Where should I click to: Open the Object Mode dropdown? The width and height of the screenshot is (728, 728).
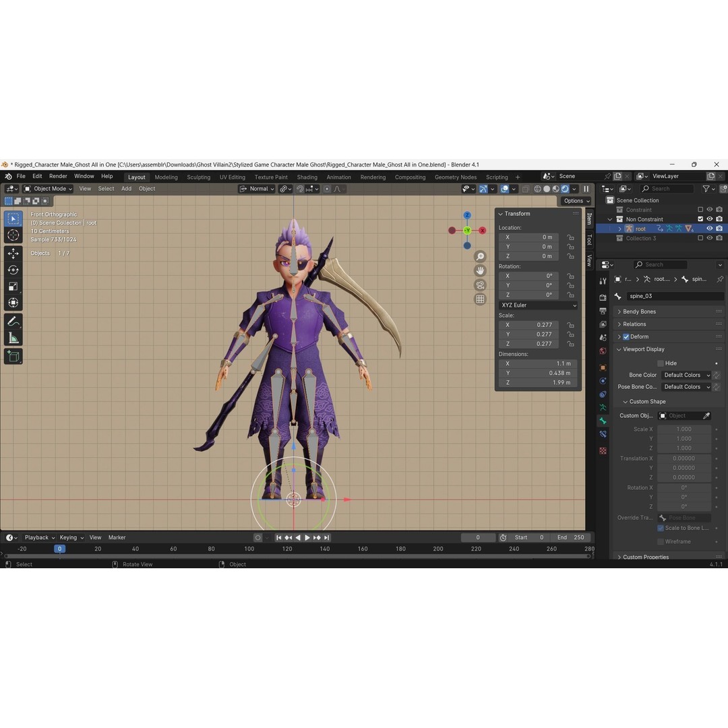48,189
